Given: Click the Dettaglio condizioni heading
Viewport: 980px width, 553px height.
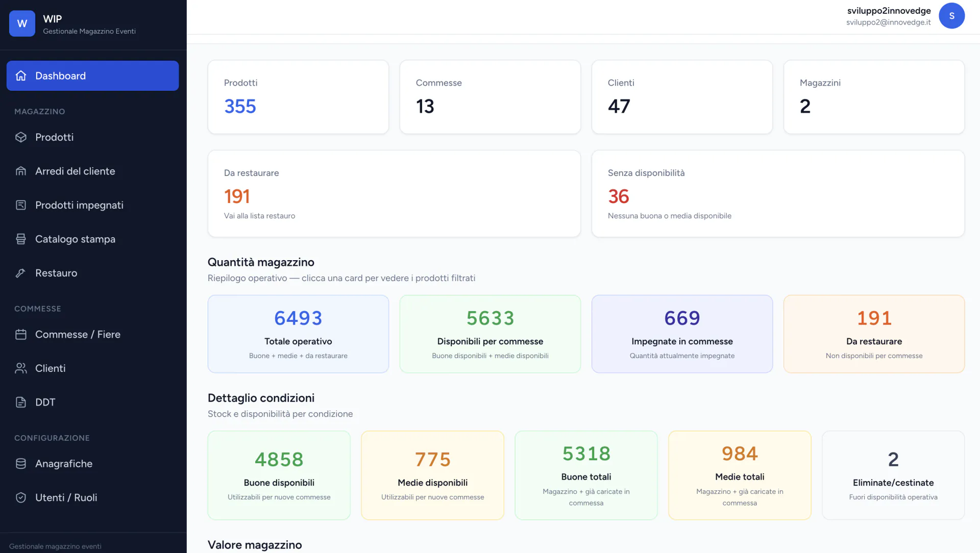Looking at the screenshot, I should [261, 398].
